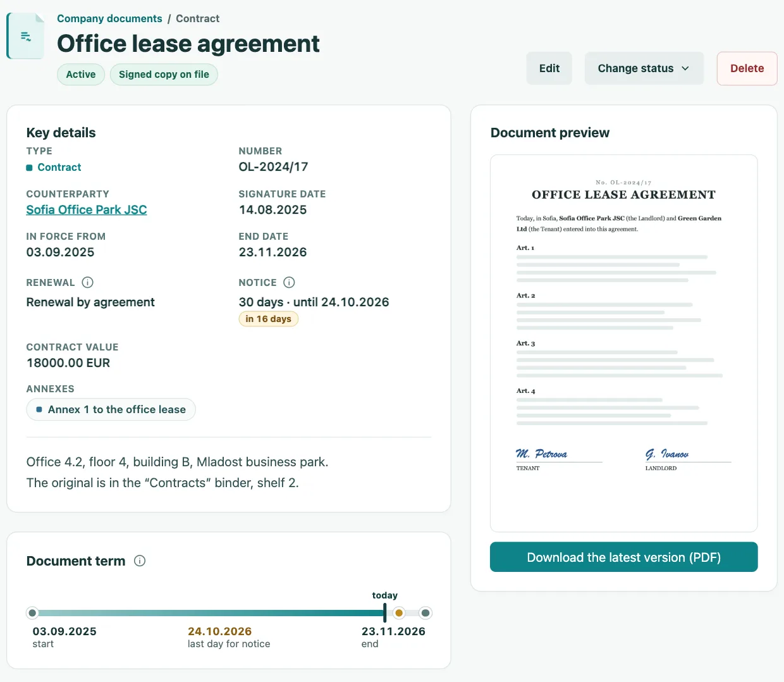Click the 'in 16 days' badge

pos(268,319)
